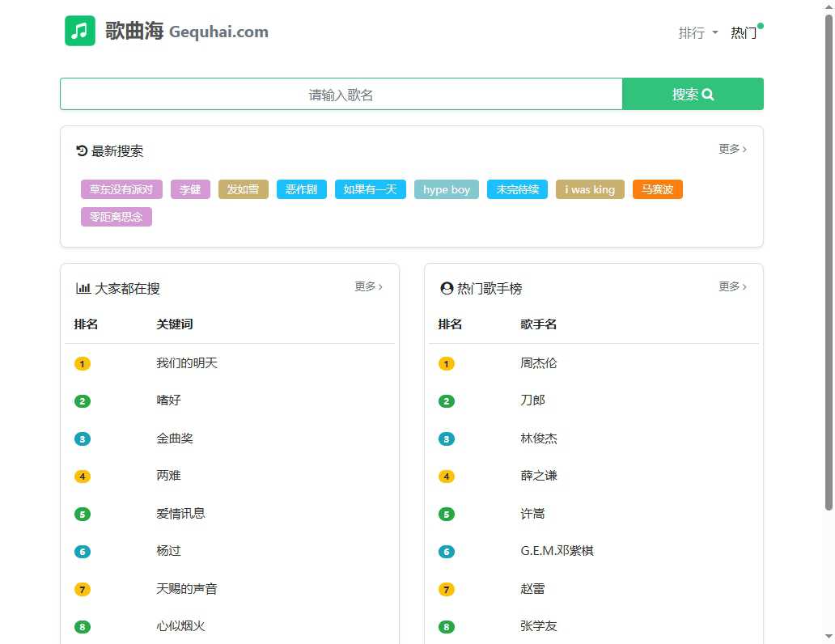Click the 草东没有派对 tag

coord(121,189)
